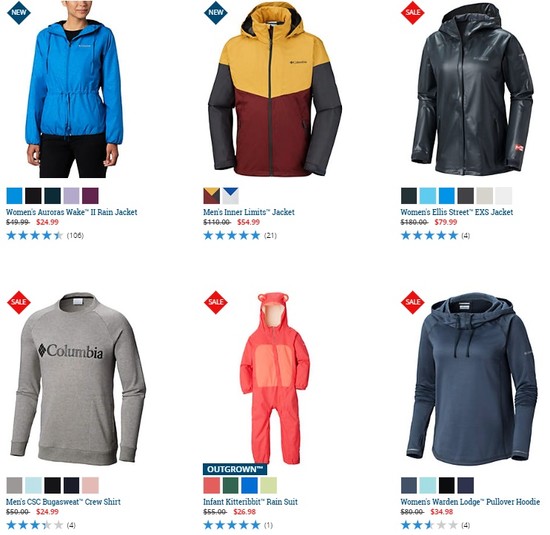
Task: Open Infant Kitteribbit Rain Suit link
Action: (250, 502)
